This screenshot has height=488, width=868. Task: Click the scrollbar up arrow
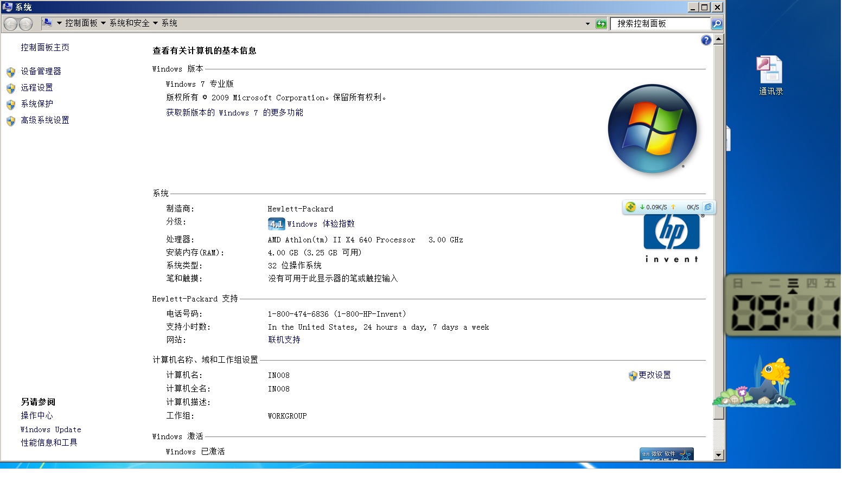[x=719, y=40]
